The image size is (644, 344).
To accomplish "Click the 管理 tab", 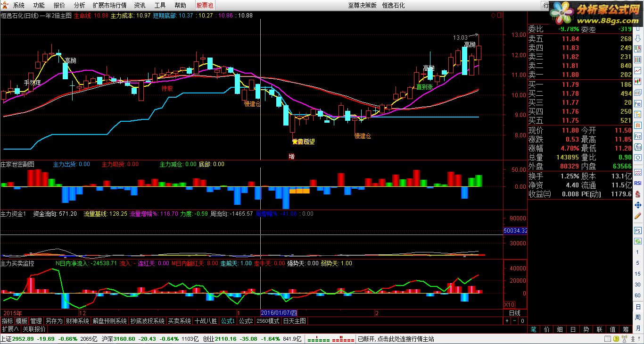I will point(36,321).
